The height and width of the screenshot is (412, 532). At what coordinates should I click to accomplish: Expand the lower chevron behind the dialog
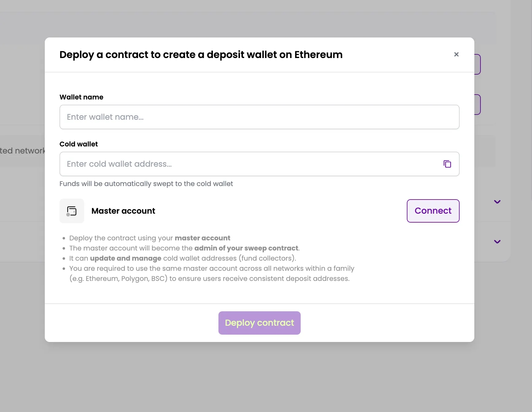point(497,242)
